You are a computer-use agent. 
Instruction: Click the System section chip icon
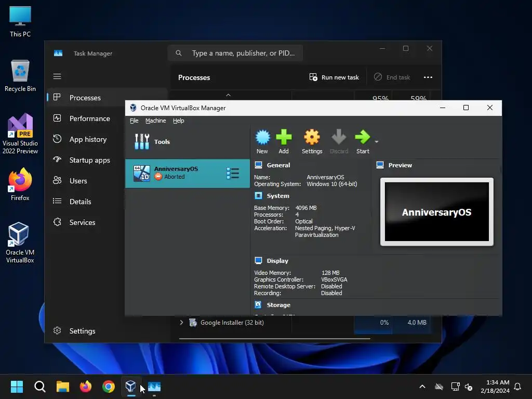(258, 195)
